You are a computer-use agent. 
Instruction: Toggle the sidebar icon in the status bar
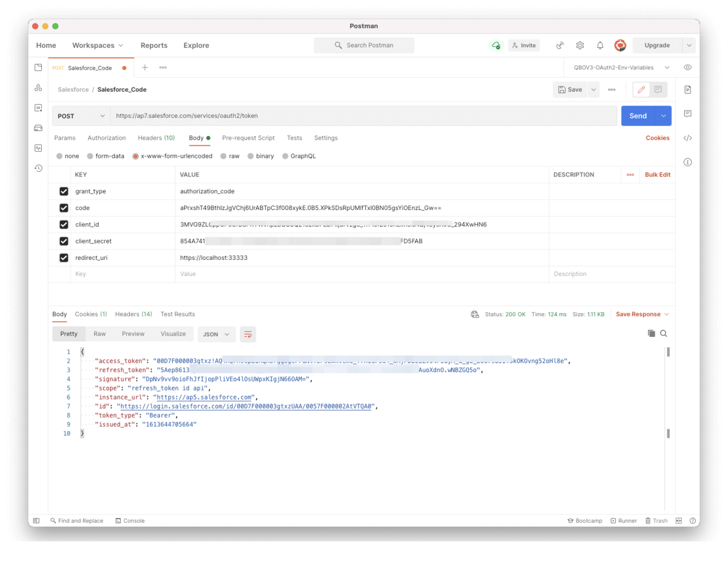pos(36,521)
